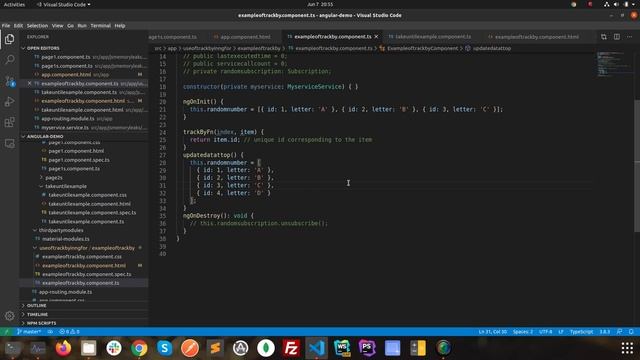Switch to app.component.html tab
This screenshot has height=360, width=640.
(245, 37)
